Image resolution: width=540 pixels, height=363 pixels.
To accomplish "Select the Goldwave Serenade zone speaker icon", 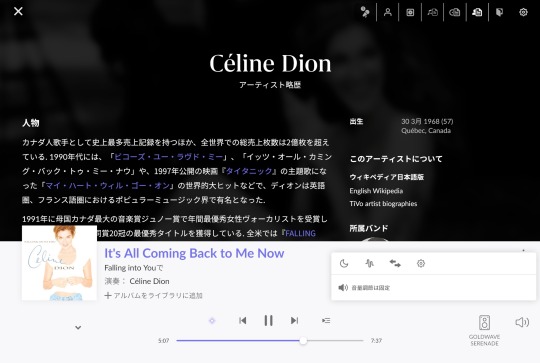I will [485, 323].
